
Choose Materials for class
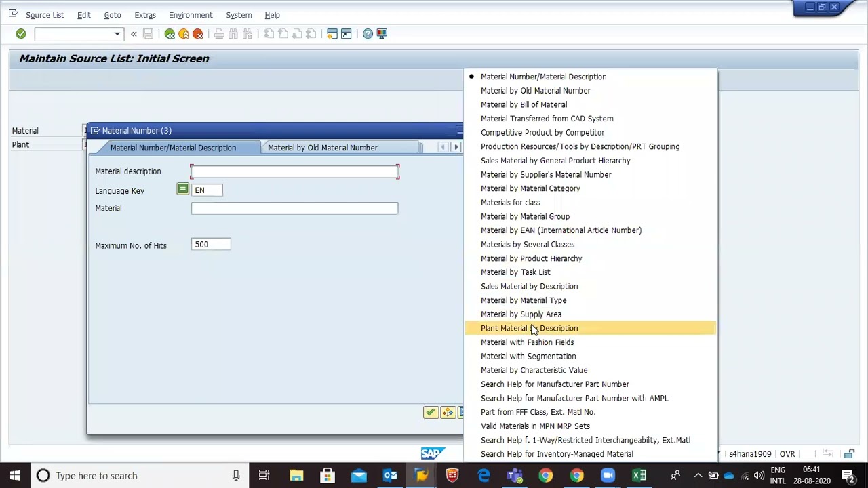511,203
